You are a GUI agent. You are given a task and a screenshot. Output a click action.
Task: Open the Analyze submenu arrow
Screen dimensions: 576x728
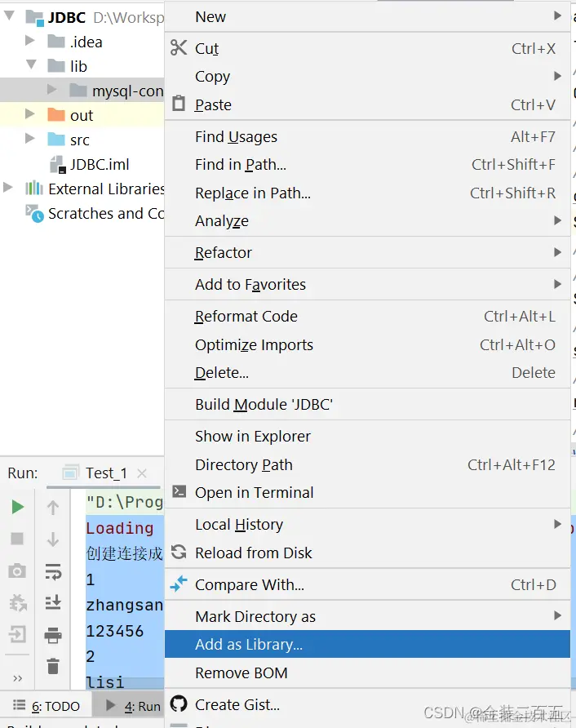[557, 220]
